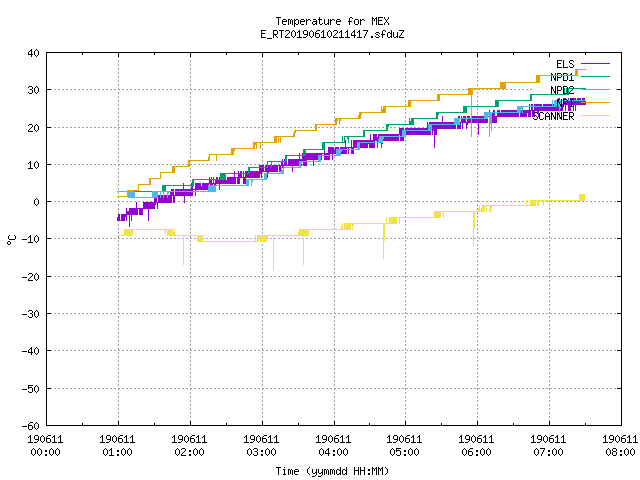
Task: Click the y-axis value -50
Action: click(x=31, y=389)
